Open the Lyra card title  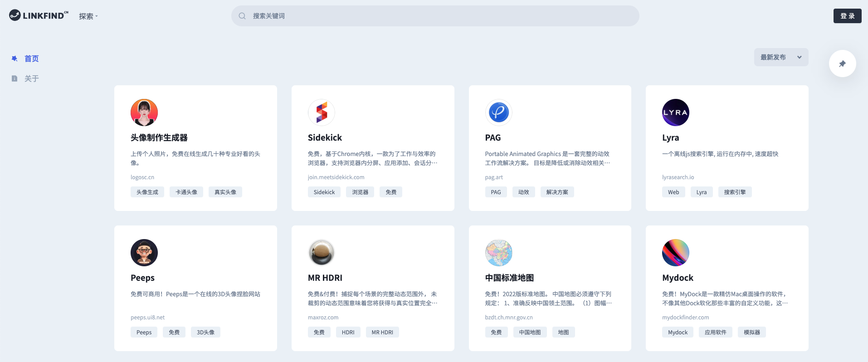(x=671, y=137)
